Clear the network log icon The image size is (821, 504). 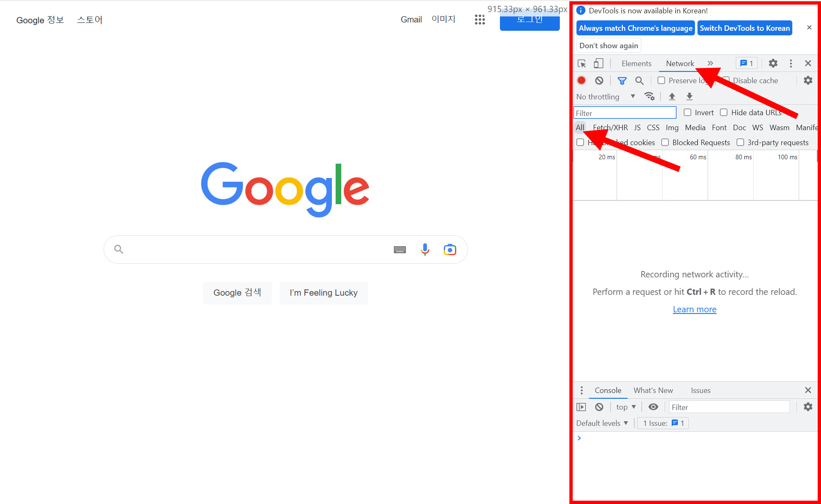tap(599, 80)
